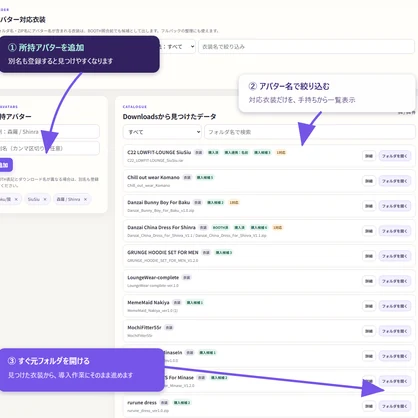Image resolution: width=418 pixels, height=418 pixels.
Task: Open the top avatar filter dropdown
Action: pyautogui.click(x=176, y=47)
